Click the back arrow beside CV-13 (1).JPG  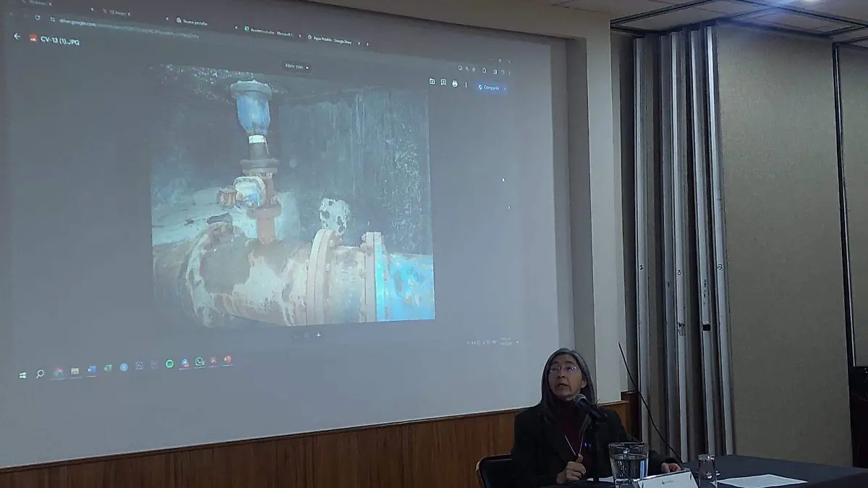[17, 36]
